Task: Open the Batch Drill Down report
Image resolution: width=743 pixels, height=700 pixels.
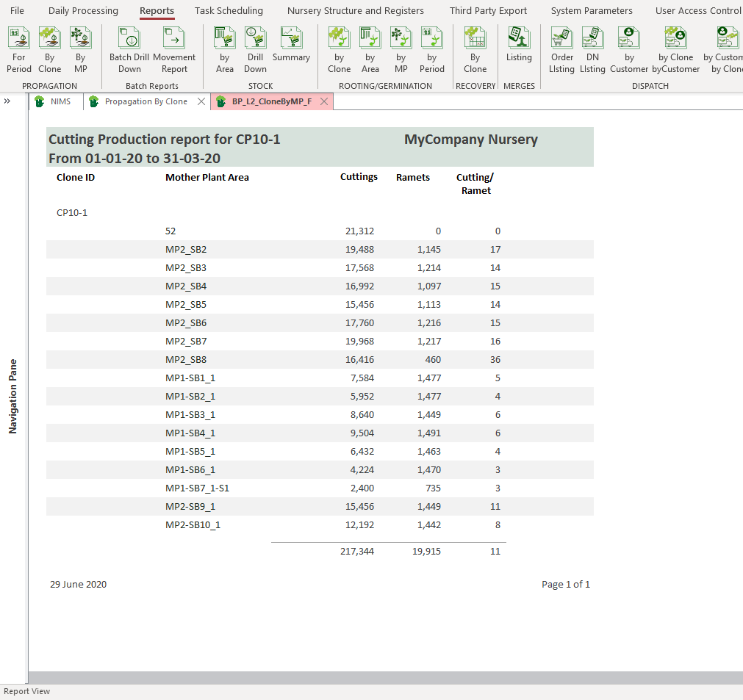Action: (129, 49)
